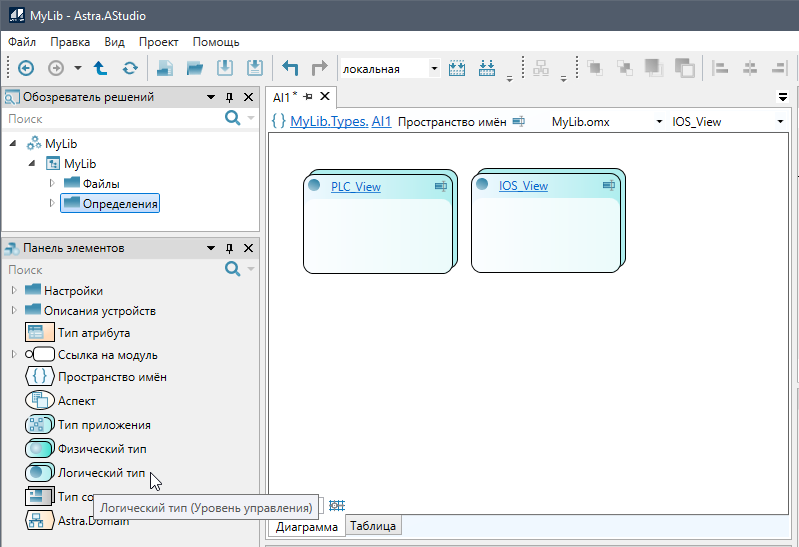The width and height of the screenshot is (799, 547).
Task: Click search magnifier in Обозреватель решений
Action: pyautogui.click(x=233, y=118)
